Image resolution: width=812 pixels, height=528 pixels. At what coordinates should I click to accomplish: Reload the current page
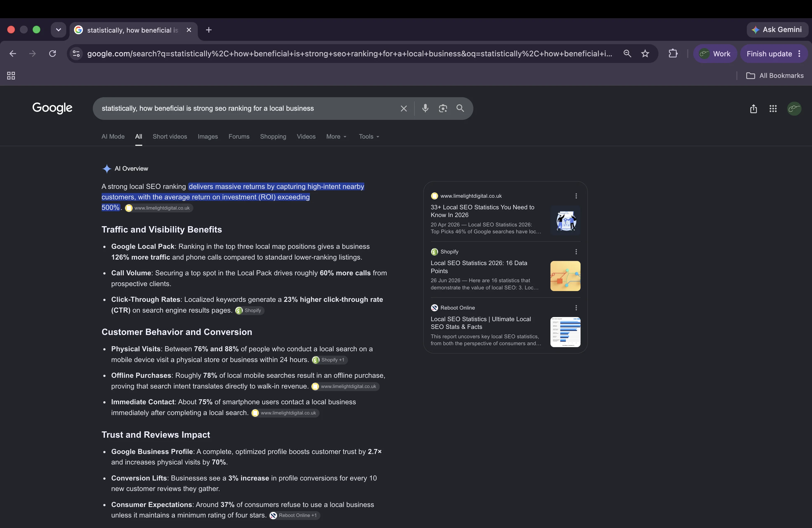[x=52, y=54]
